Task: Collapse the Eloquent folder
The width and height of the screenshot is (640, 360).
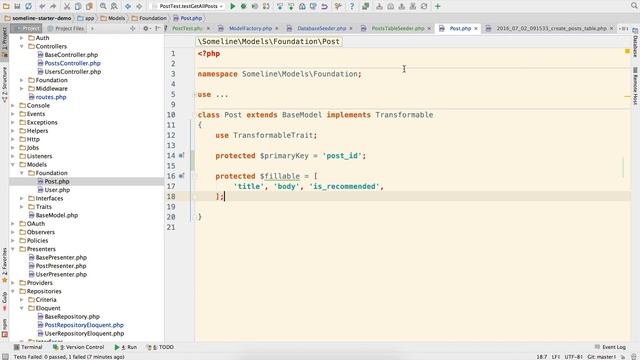Action: click(22, 308)
